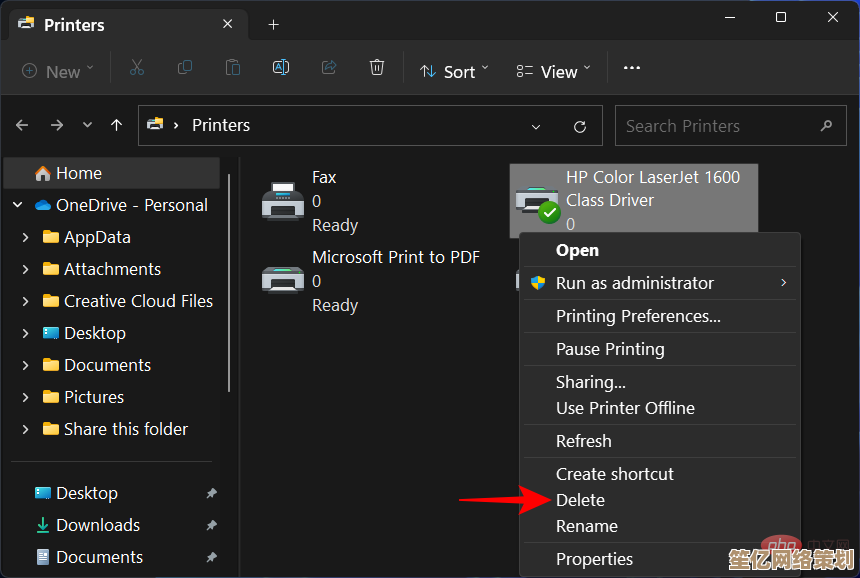Image resolution: width=860 pixels, height=578 pixels.
Task: Select the Printers tab title
Action: pos(74,25)
